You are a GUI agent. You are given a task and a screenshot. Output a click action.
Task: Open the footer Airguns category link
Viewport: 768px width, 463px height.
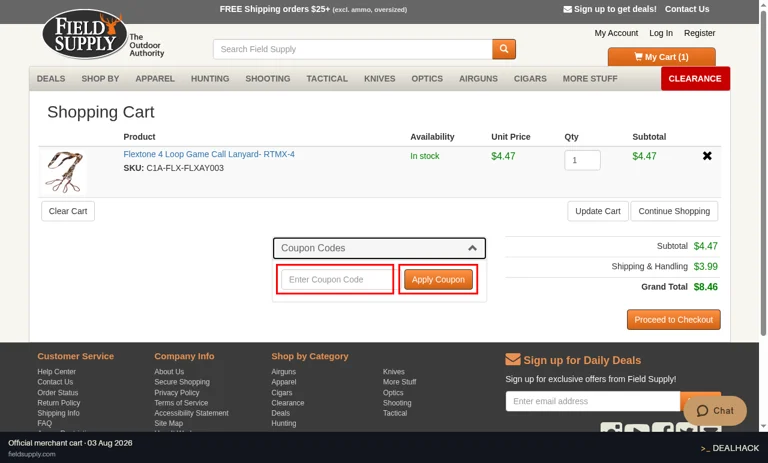pos(284,372)
